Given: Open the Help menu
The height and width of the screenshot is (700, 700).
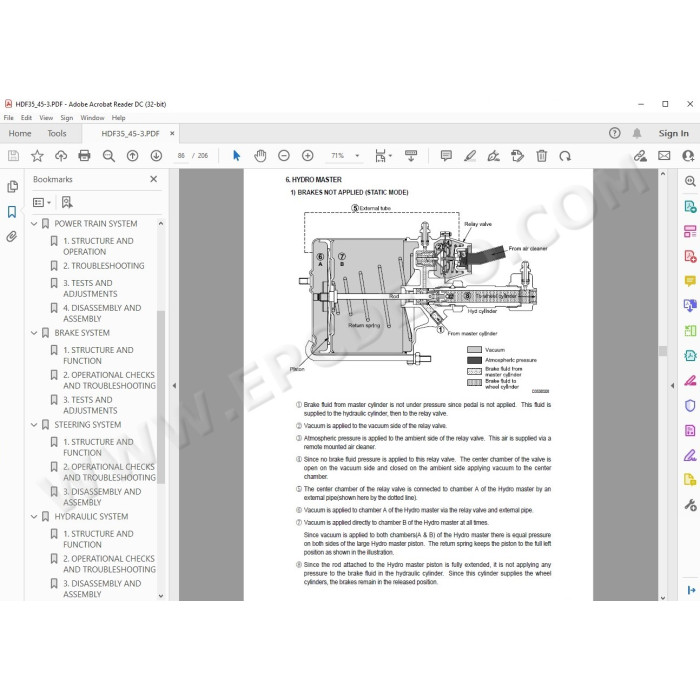Looking at the screenshot, I should tap(118, 118).
